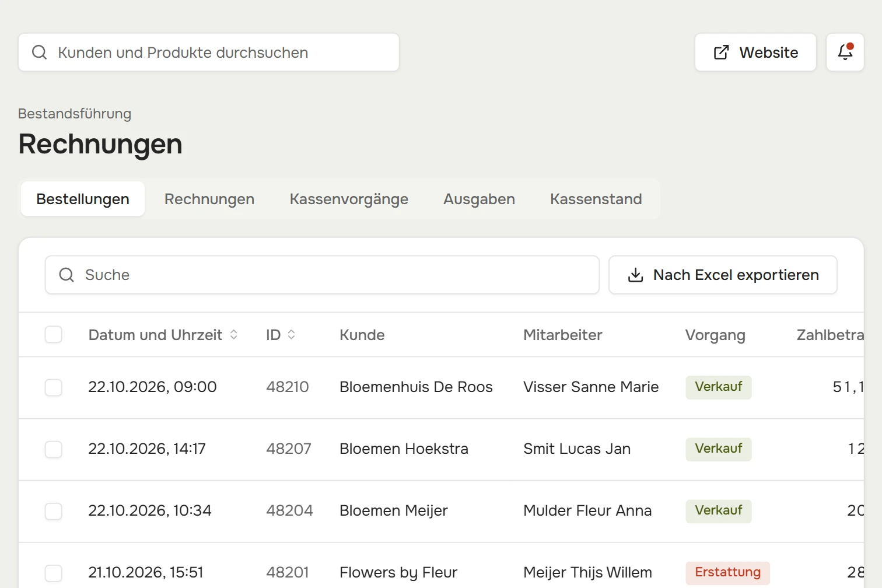Click the Bestandsführung breadcrumb
The height and width of the screenshot is (588, 882).
pyautogui.click(x=75, y=114)
